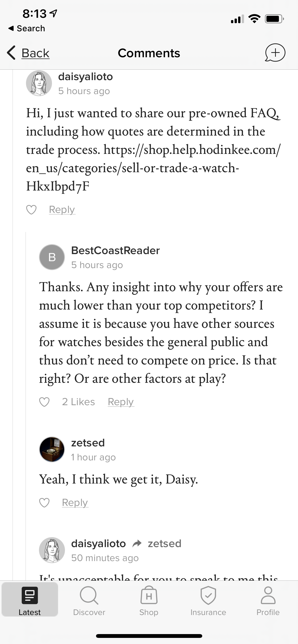
Task: Open BestCoastReader's letter B avatar
Action: click(52, 257)
